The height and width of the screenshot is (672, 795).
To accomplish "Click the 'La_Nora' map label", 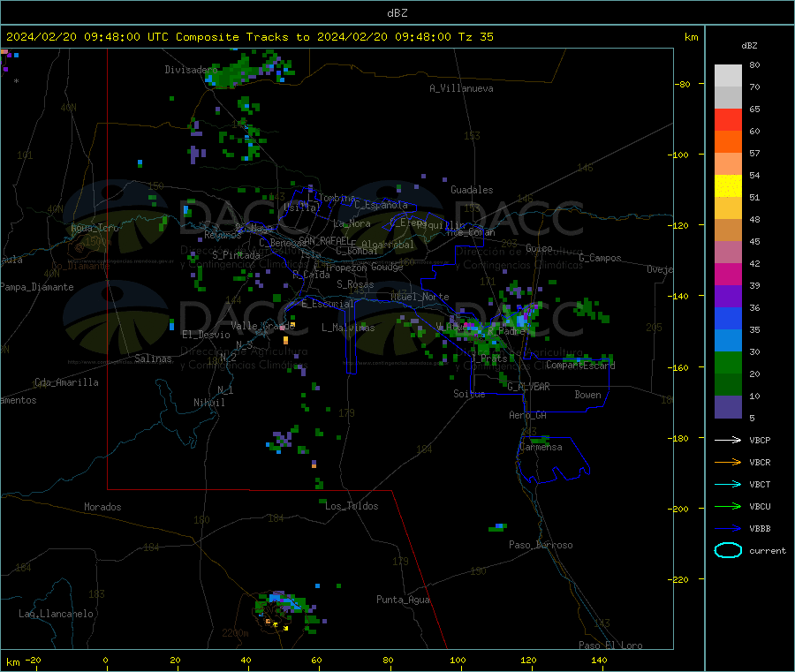I will coord(352,223).
